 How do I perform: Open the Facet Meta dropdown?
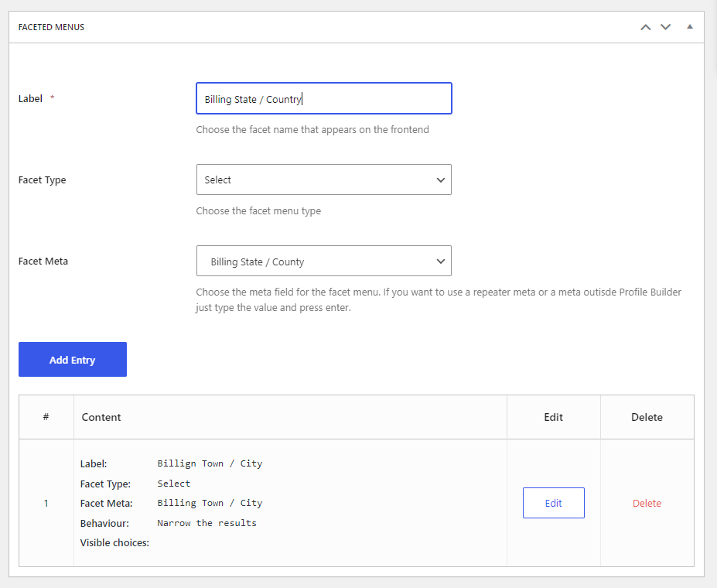324,261
